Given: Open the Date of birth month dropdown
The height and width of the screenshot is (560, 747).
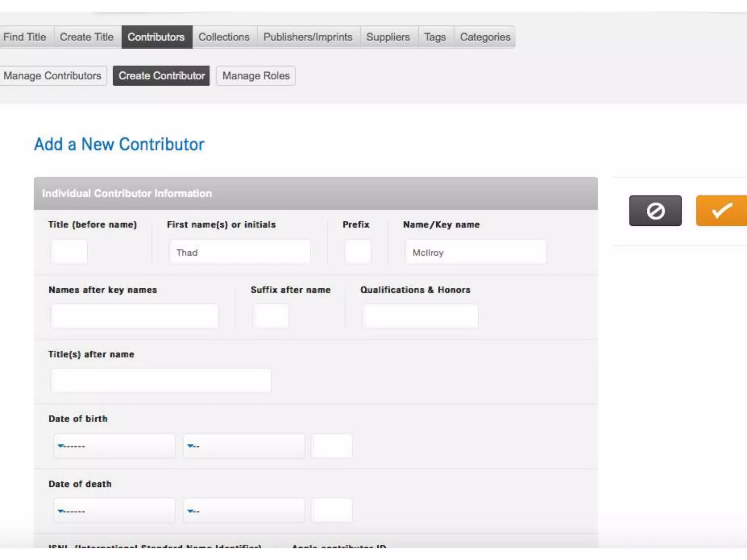Looking at the screenshot, I should [114, 446].
